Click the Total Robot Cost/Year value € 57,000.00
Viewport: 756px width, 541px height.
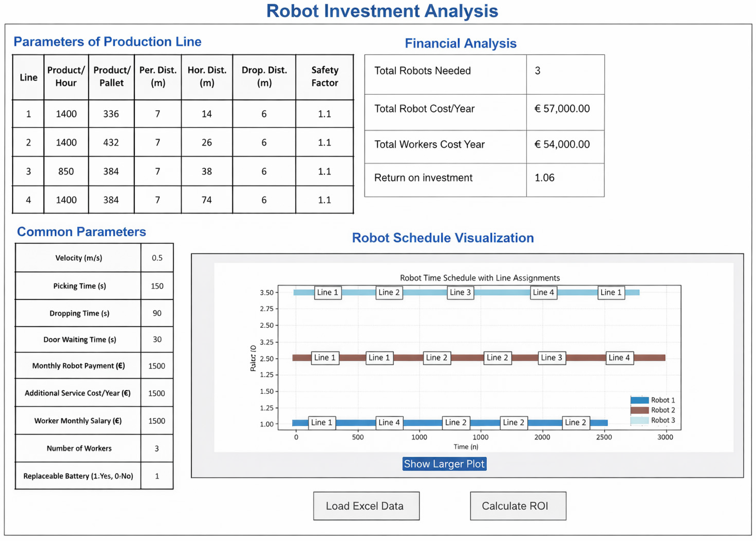562,109
